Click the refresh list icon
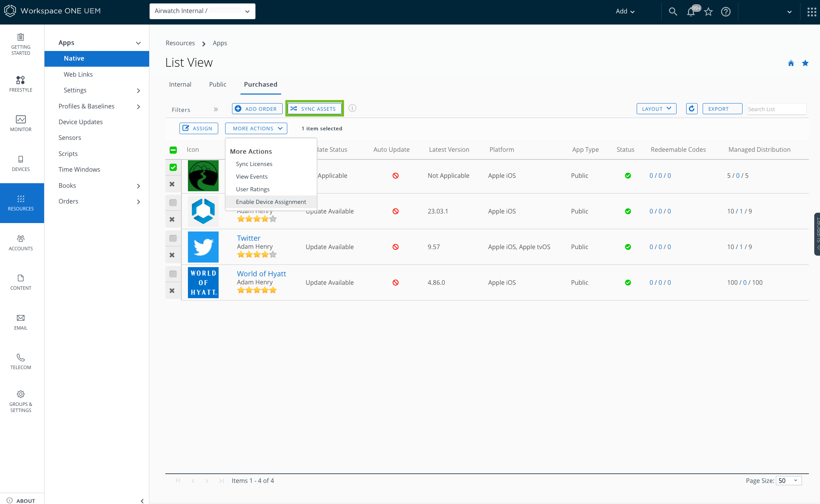820x504 pixels. 692,109
